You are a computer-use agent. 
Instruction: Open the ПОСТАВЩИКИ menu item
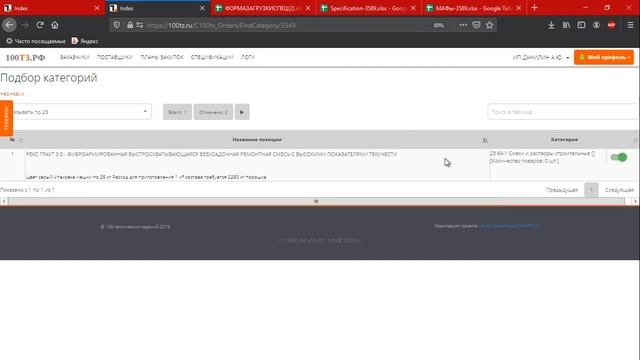(x=115, y=57)
